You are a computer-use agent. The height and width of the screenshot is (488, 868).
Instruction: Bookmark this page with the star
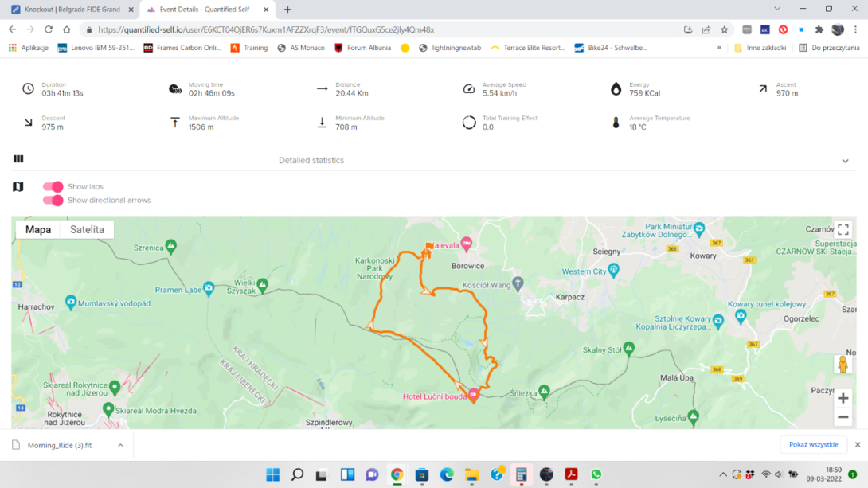point(724,30)
